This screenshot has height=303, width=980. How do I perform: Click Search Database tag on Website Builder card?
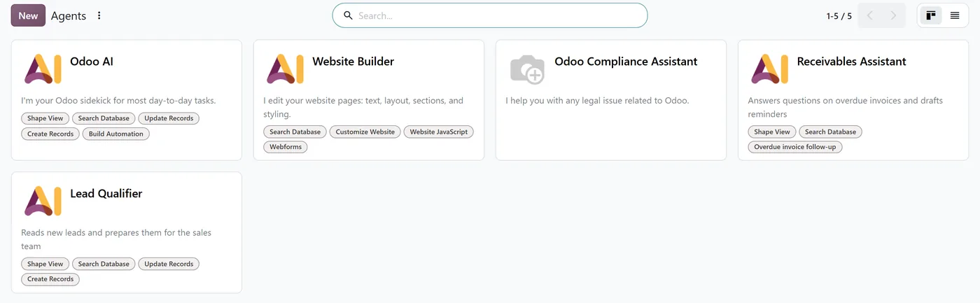(295, 132)
